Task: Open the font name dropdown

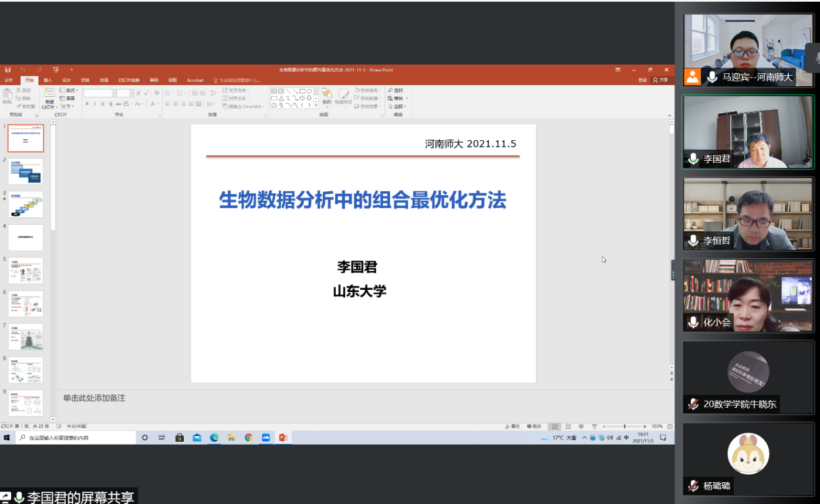Action: (113, 93)
